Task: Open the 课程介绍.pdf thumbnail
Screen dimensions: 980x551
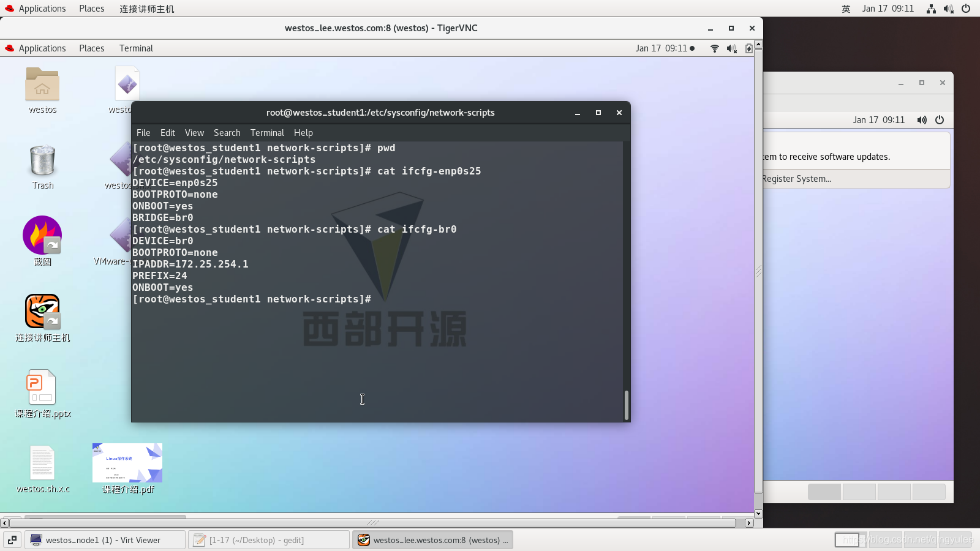Action: [x=127, y=463]
